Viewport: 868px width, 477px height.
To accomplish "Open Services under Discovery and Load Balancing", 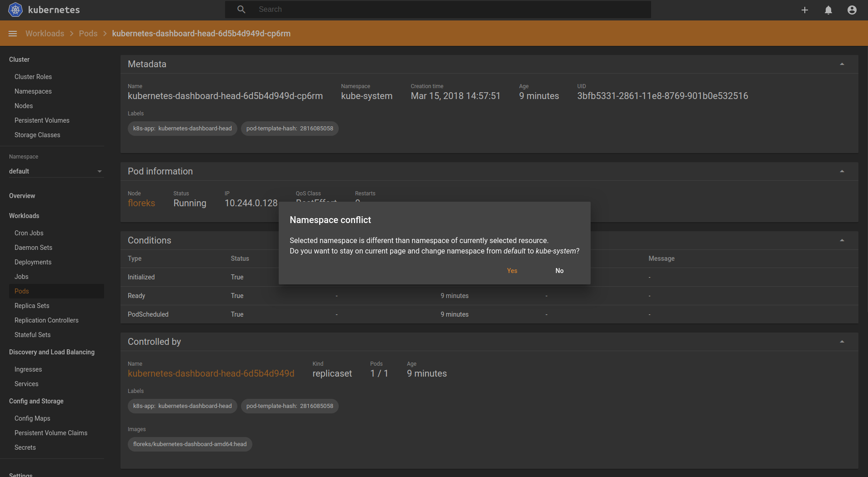I will click(x=26, y=383).
